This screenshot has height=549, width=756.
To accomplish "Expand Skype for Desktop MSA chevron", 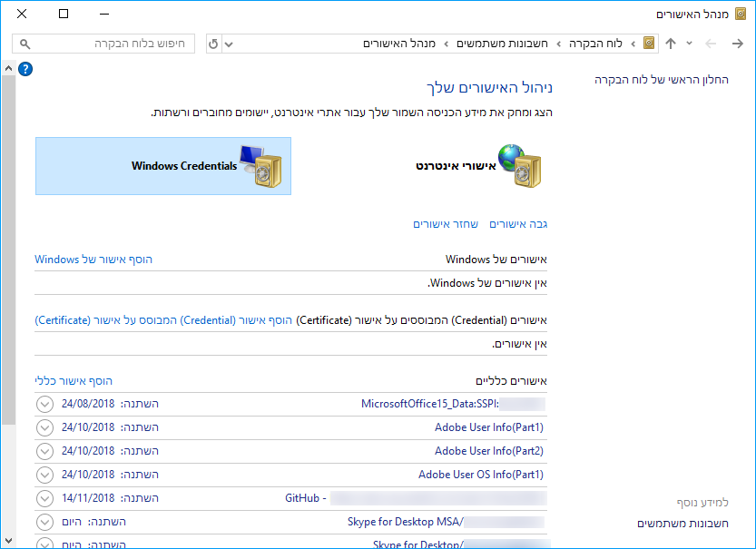I will [44, 522].
